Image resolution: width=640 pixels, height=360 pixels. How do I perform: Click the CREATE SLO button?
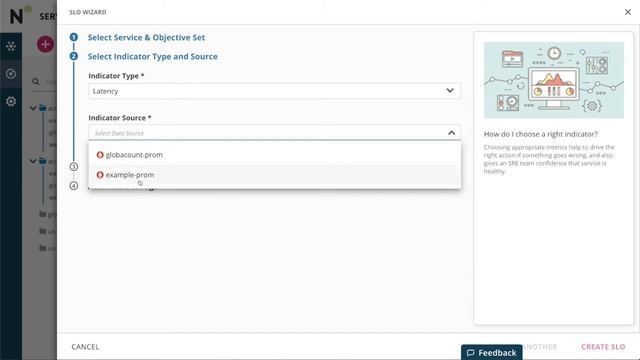[603, 347]
